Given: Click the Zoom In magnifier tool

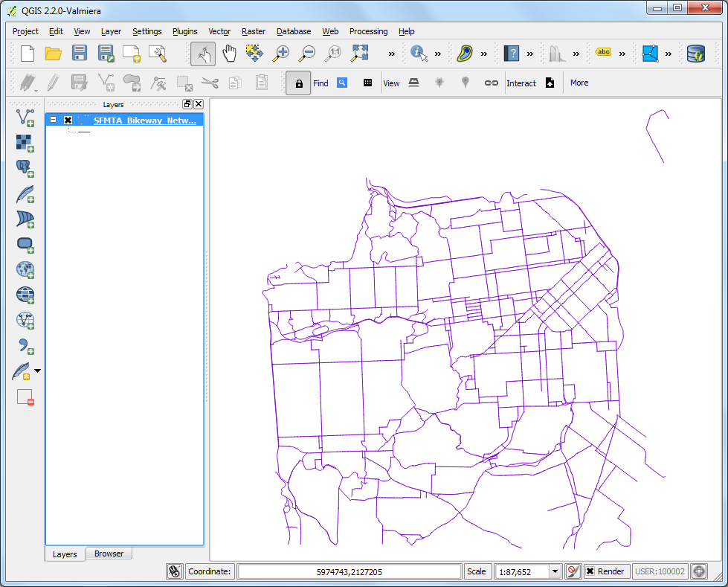Looking at the screenshot, I should 281,53.
